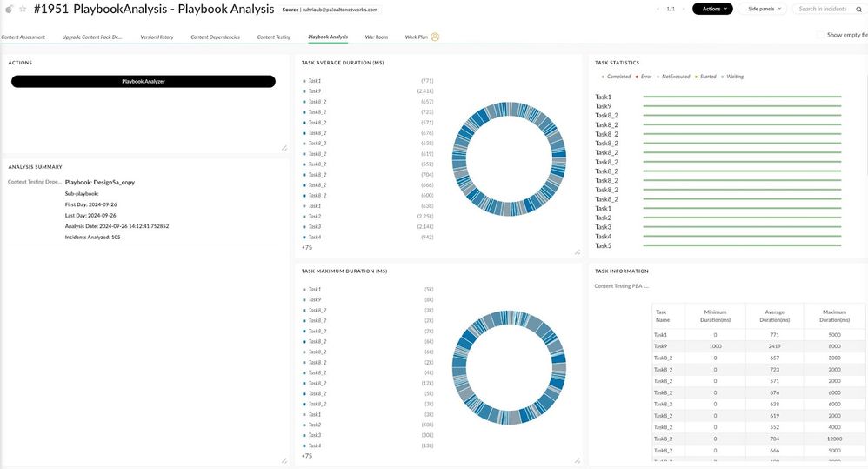Image resolution: width=868 pixels, height=469 pixels.
Task: Click the 1000 minimum duration cell for Task9
Action: (x=715, y=346)
